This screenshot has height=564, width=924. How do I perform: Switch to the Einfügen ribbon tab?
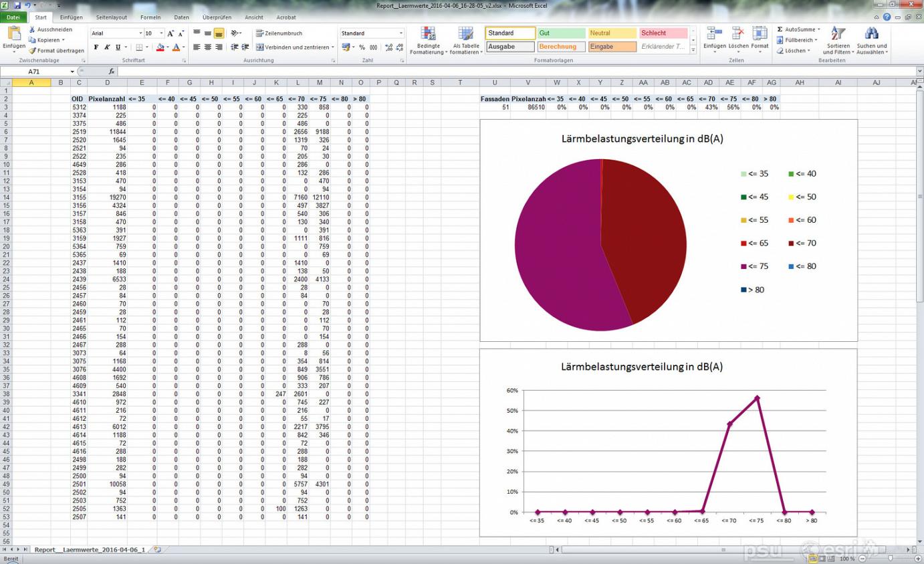pos(72,17)
